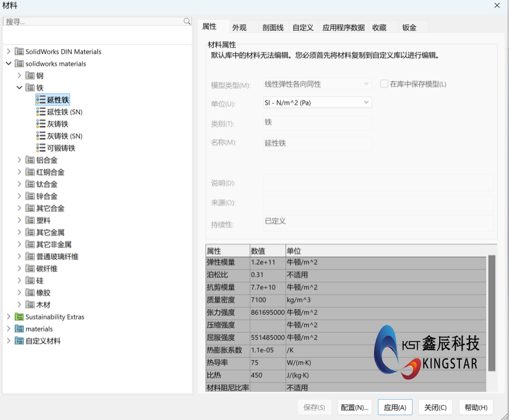This screenshot has height=420, width=509.
Task: Click the 其它非金属 category icon
Action: [30, 244]
